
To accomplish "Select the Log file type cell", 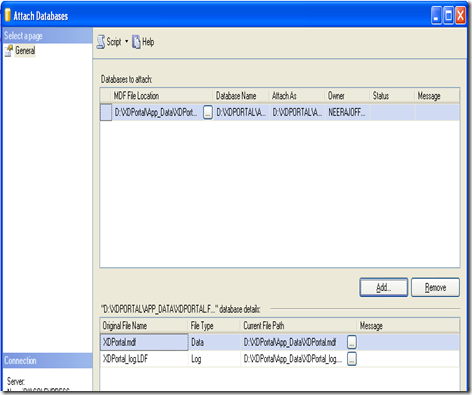I will coord(214,359).
